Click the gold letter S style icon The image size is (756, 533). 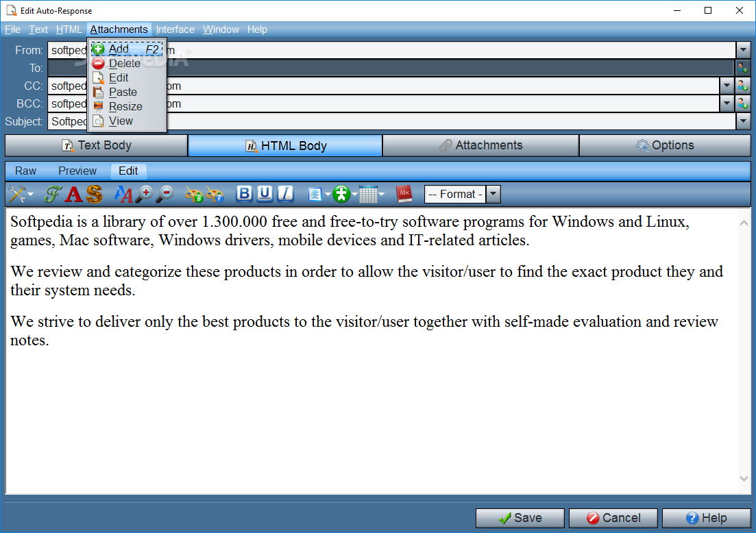coord(95,194)
